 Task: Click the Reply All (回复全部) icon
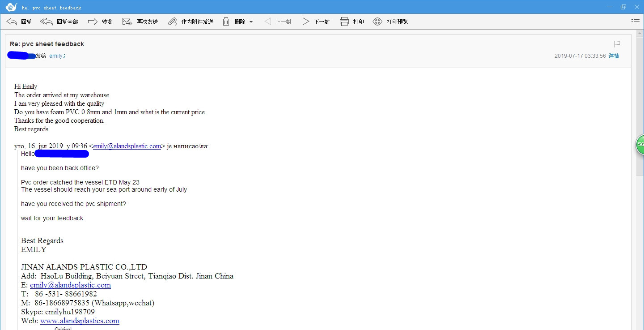(46, 21)
